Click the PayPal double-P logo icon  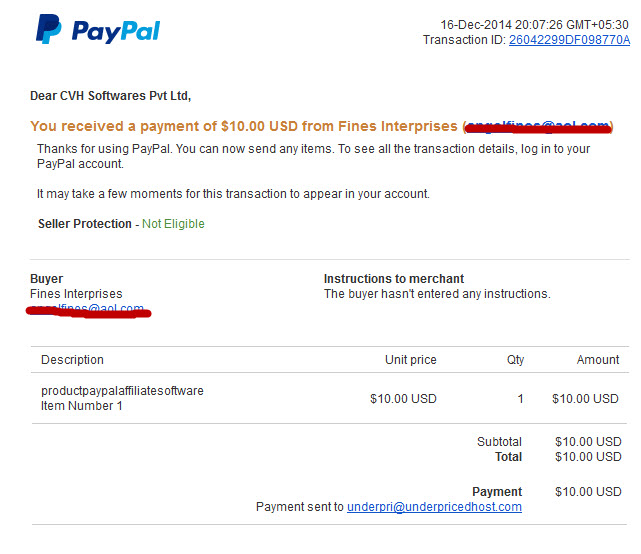coord(49,29)
